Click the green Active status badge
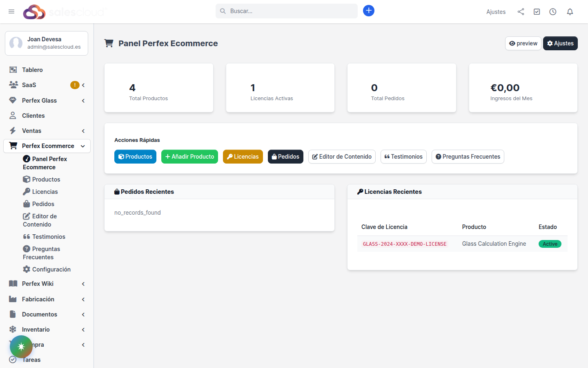Viewport: 588px width, 368px height. pyautogui.click(x=550, y=244)
